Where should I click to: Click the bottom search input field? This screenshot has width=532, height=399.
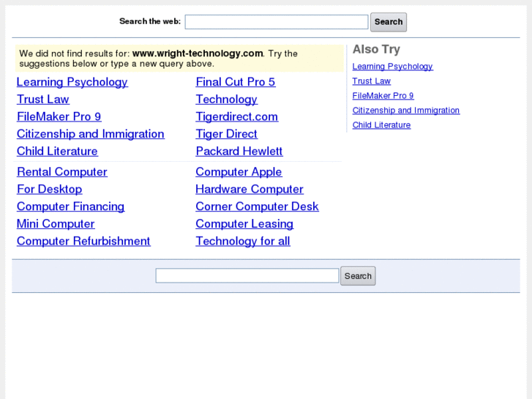[247, 276]
